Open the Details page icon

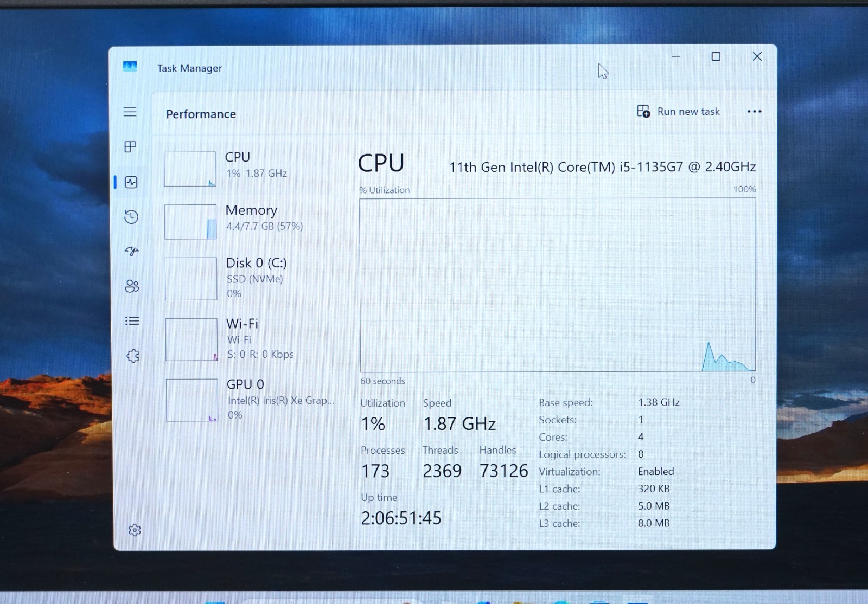(x=132, y=321)
